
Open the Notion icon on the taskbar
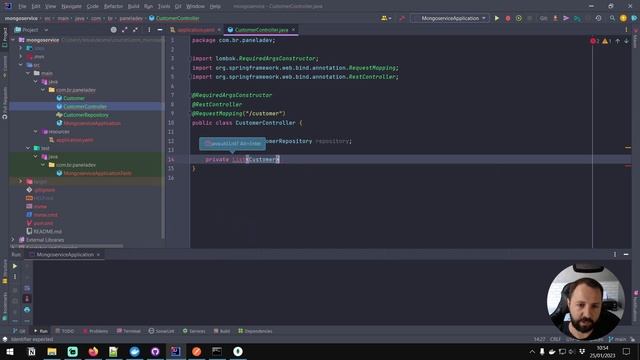tap(31, 351)
